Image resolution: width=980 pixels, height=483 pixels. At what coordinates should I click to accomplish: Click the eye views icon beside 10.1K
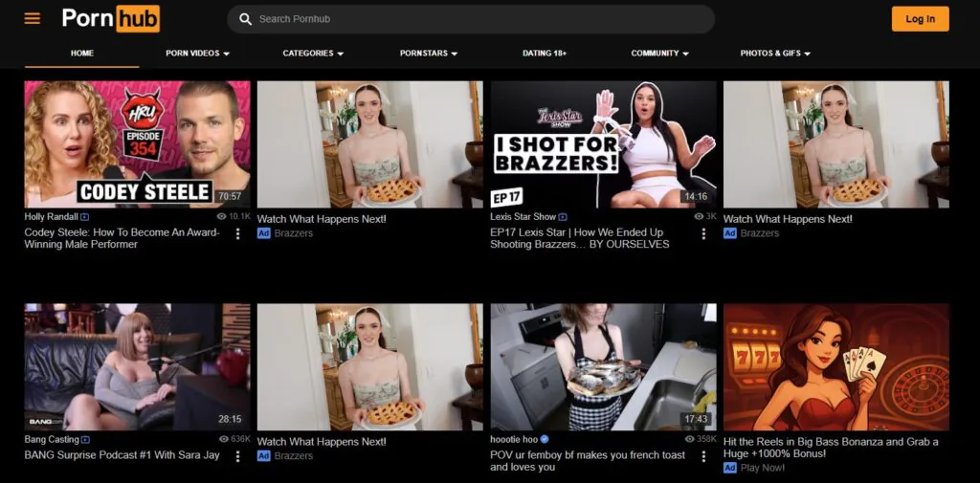pyautogui.click(x=221, y=216)
